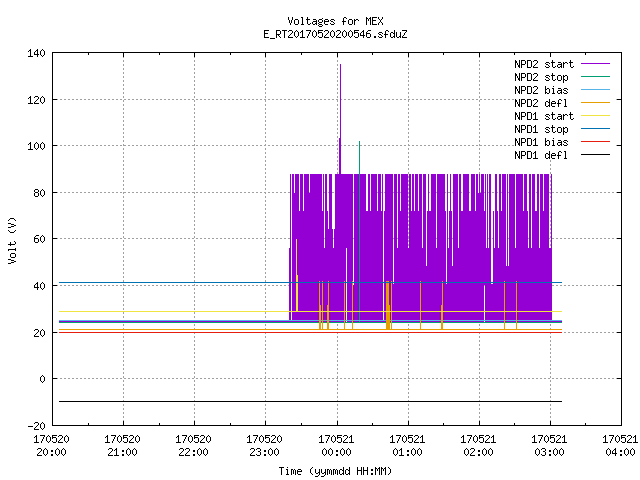
Task: Click the 'NPD2 start' legend label
Action: (544, 64)
